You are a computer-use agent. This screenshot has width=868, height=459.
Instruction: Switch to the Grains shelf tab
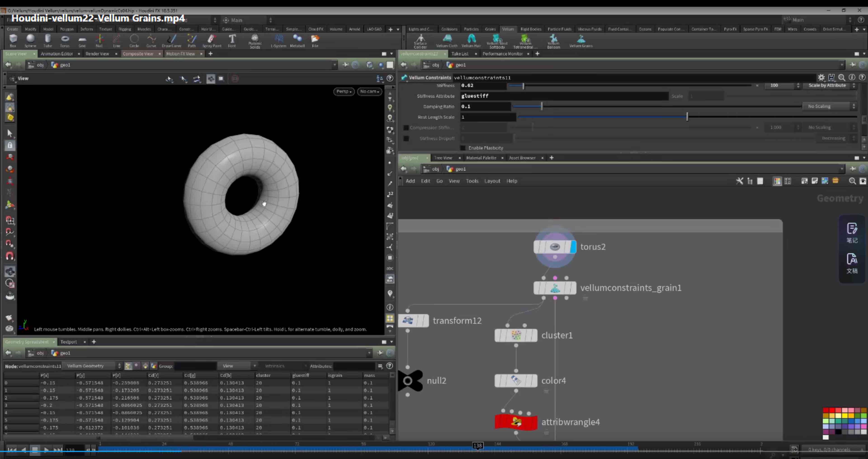click(x=490, y=29)
